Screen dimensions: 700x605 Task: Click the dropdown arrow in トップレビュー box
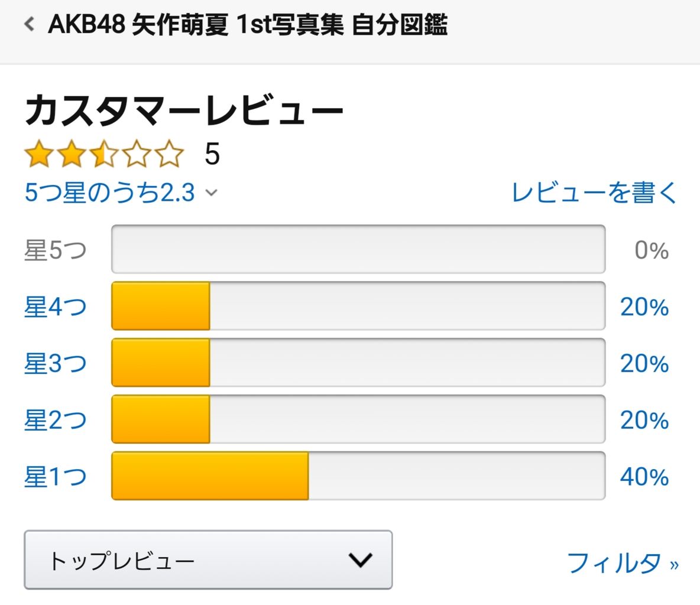(360, 560)
